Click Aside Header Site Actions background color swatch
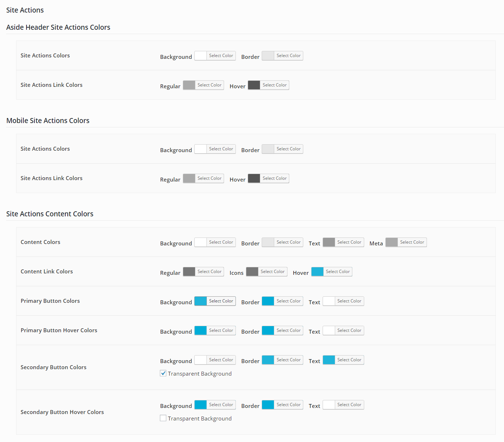The image size is (504, 442). pyautogui.click(x=201, y=56)
